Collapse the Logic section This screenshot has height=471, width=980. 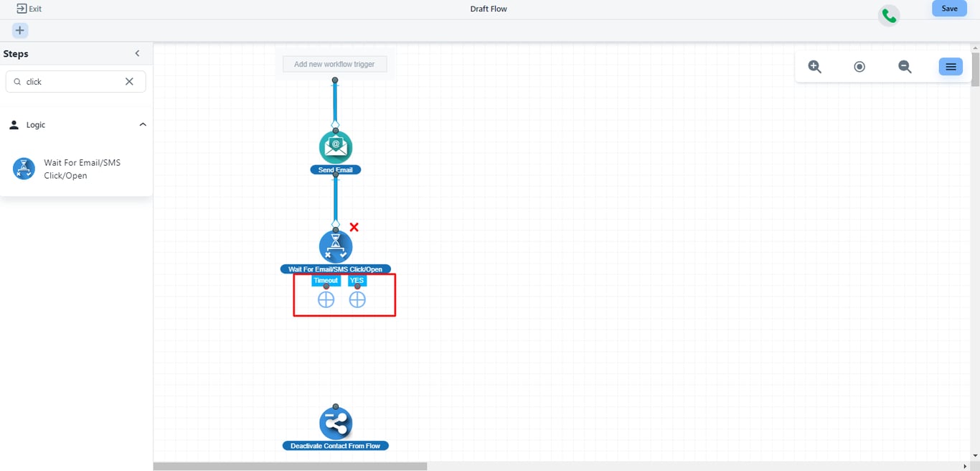tap(143, 125)
